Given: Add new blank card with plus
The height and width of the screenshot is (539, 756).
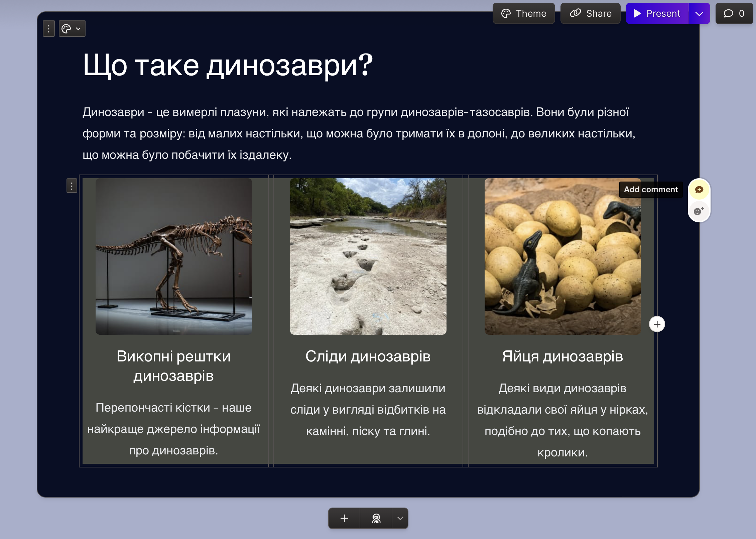Looking at the screenshot, I should coord(344,518).
